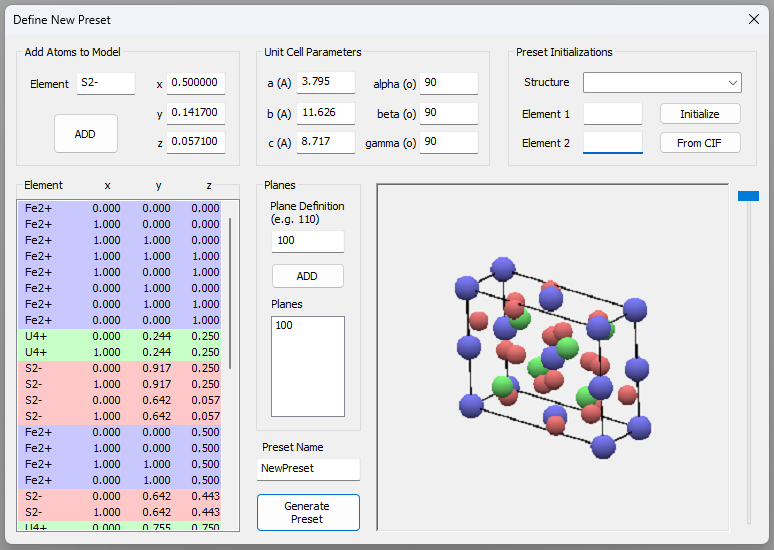Click the Element 1 input field
The height and width of the screenshot is (550, 774).
pos(612,114)
